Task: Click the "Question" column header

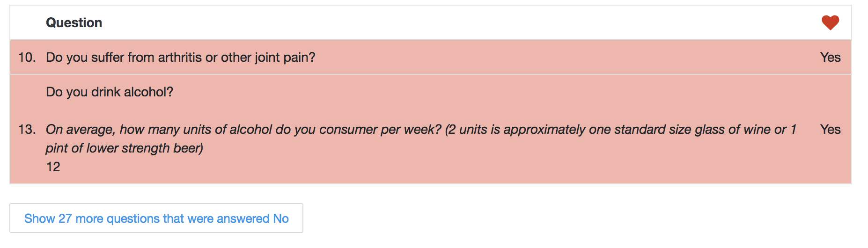Action: click(x=74, y=22)
